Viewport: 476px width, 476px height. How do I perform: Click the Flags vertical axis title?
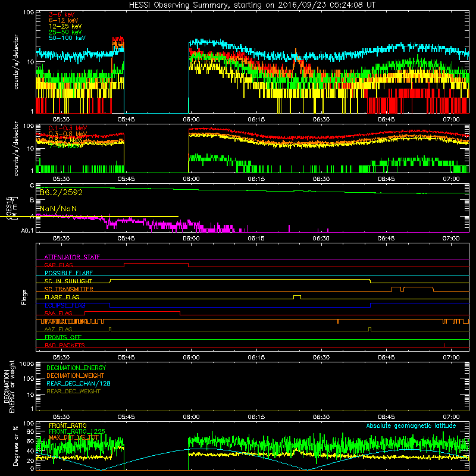click(24, 297)
